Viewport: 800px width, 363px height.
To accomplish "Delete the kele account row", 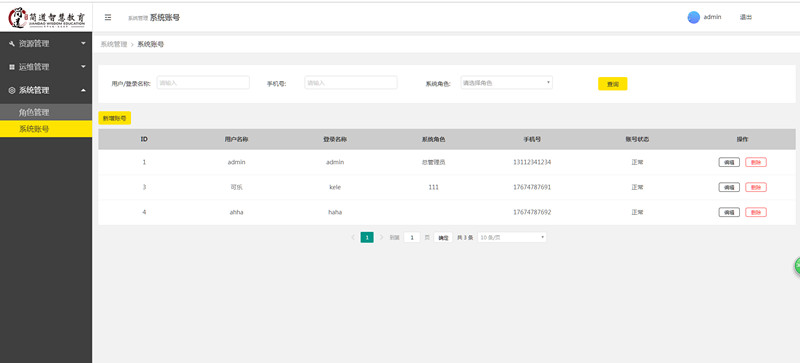I will click(756, 187).
